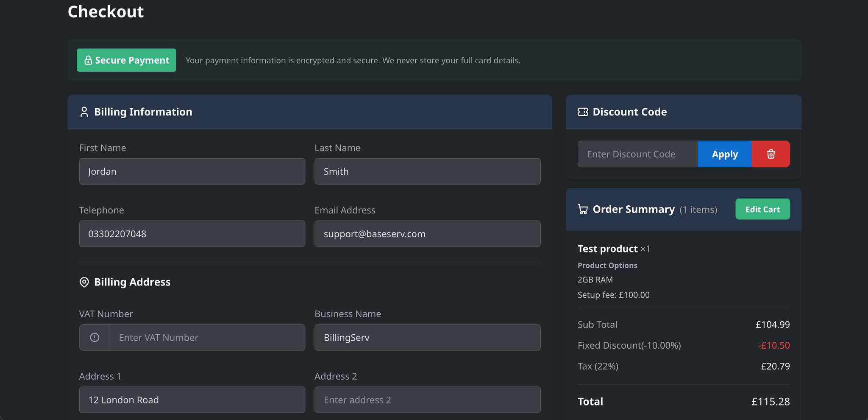Click into the Telephone field
868x420 pixels.
pos(192,234)
